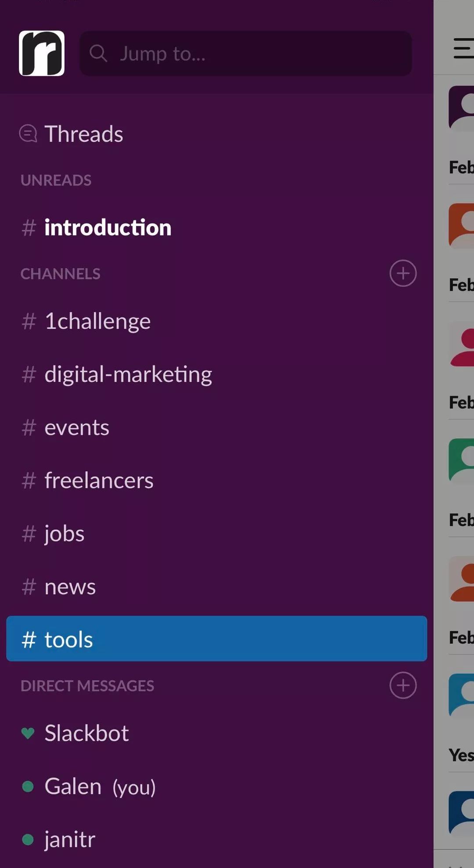Click the Jump to search field
The width and height of the screenshot is (474, 868).
coord(246,54)
